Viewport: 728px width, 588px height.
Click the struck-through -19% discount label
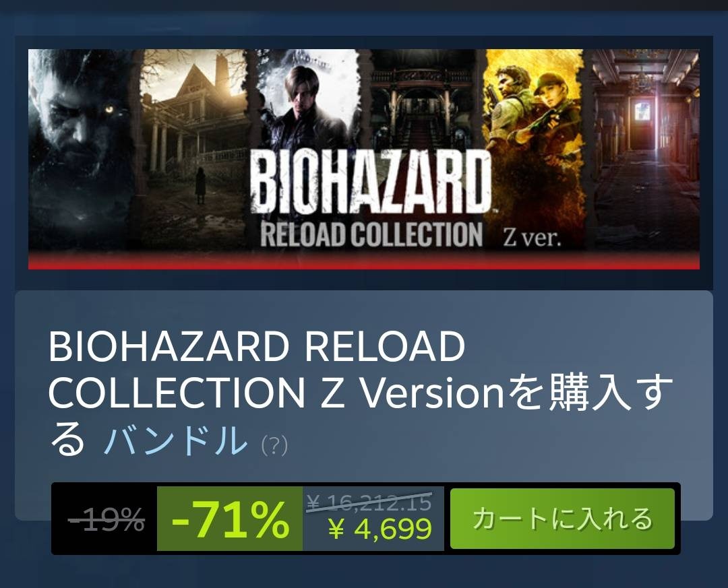point(107,519)
